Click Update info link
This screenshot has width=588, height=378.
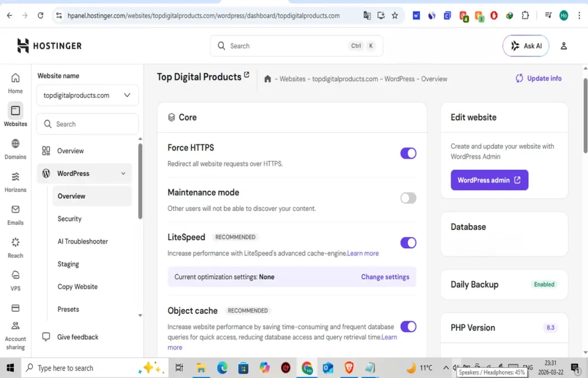click(539, 78)
